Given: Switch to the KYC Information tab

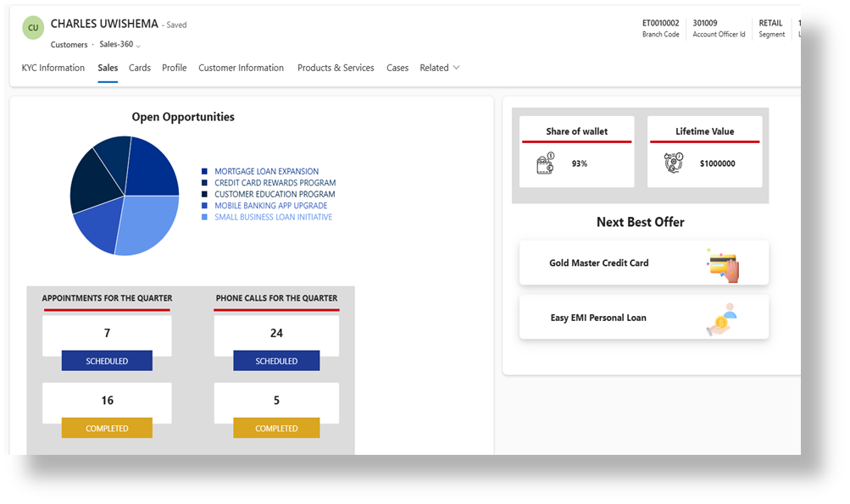Looking at the screenshot, I should (53, 68).
